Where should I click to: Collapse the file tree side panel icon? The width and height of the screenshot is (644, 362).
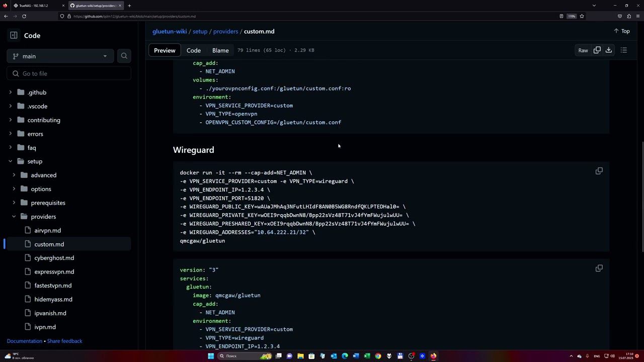tap(14, 35)
